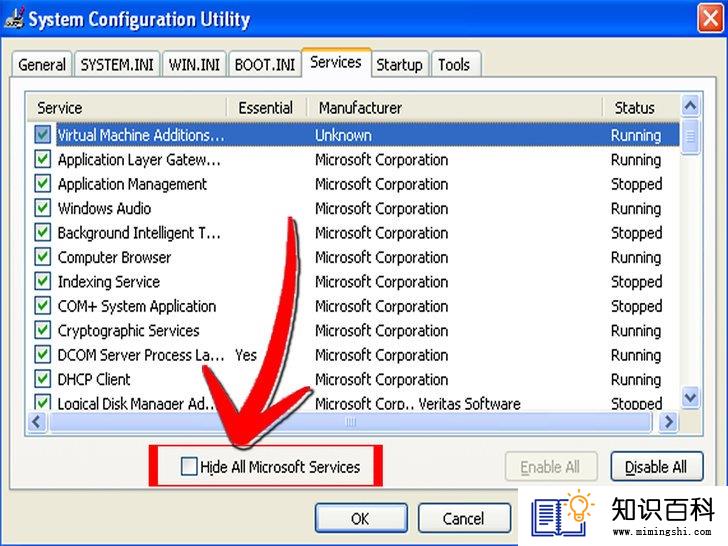
Task: Click the Yes essential value for DCOM
Action: [246, 355]
